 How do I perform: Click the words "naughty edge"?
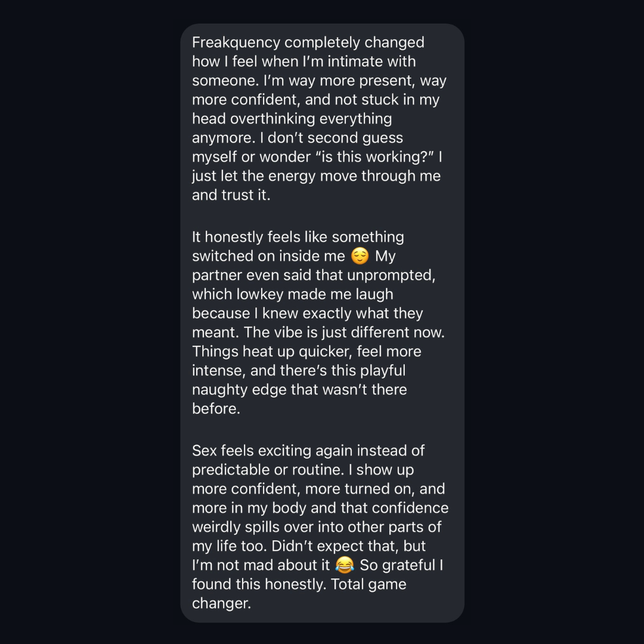[x=241, y=389]
